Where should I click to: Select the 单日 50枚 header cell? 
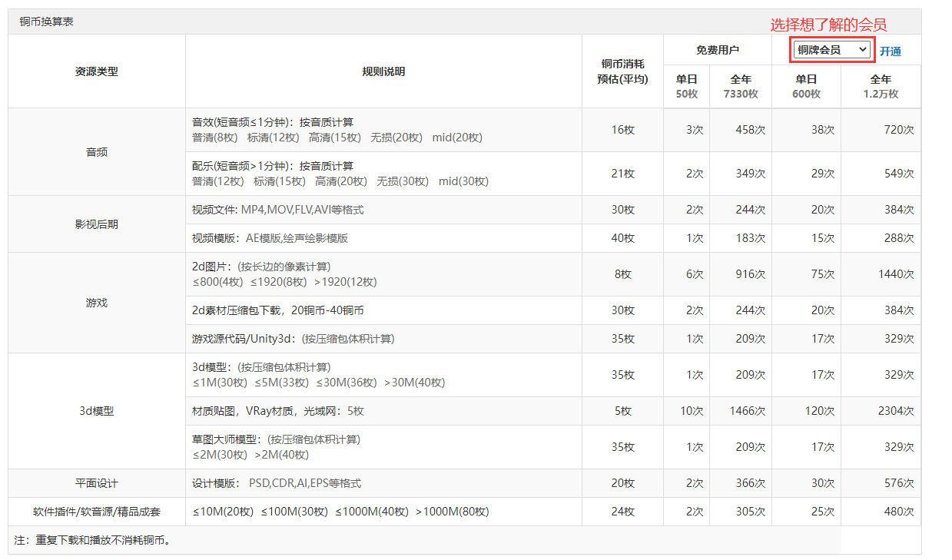tap(687, 86)
